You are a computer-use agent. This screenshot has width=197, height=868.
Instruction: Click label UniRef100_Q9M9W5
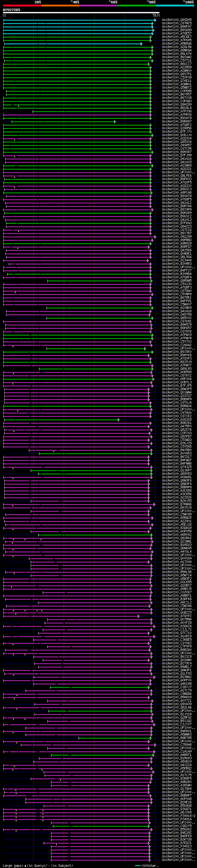tap(177, 281)
